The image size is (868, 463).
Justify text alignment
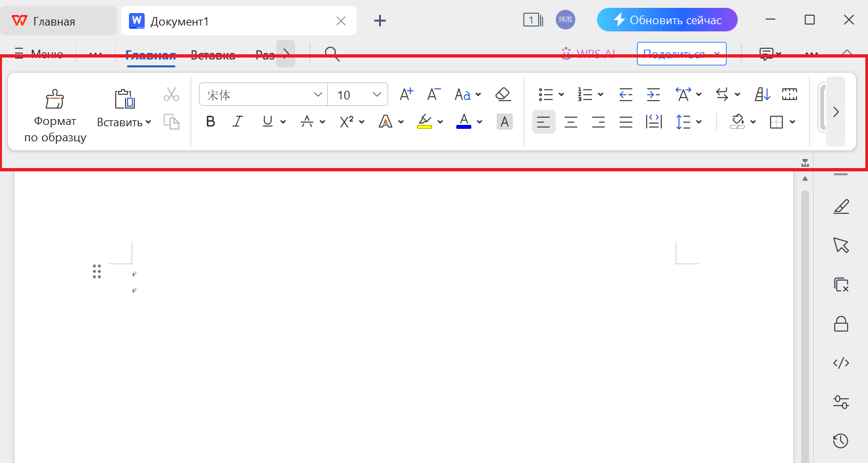tap(626, 122)
